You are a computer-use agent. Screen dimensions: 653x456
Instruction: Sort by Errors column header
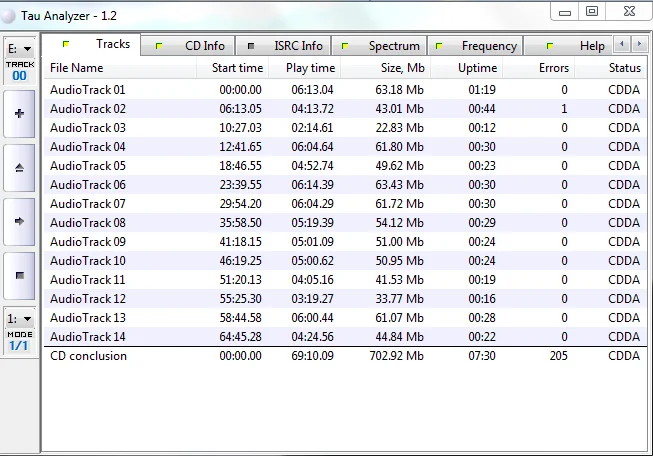[x=538, y=68]
